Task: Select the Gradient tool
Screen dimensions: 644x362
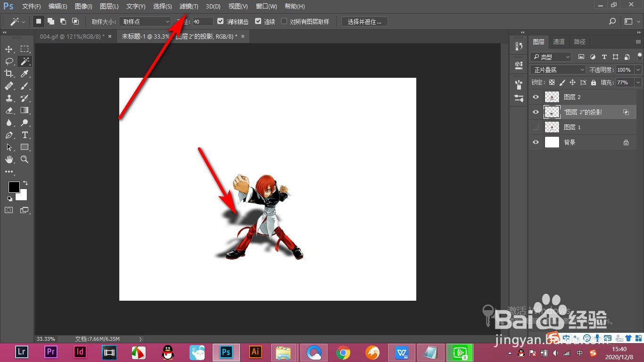Action: tap(25, 110)
